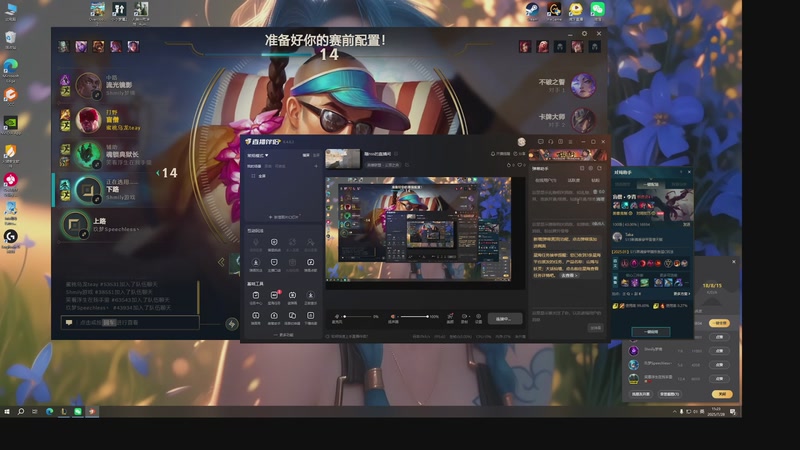Pop out the 弹幕助手 panel
This screenshot has height=450, width=800.
coord(582,168)
